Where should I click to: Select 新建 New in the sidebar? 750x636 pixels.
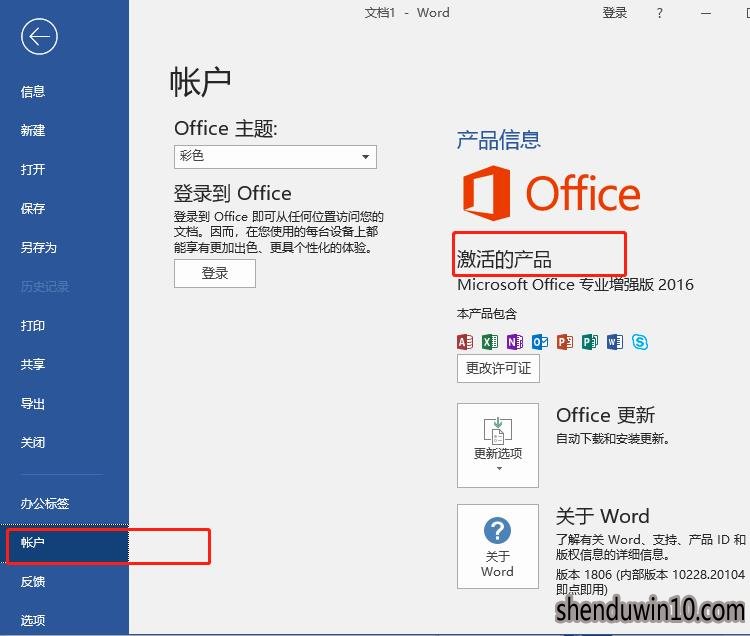pyautogui.click(x=33, y=130)
